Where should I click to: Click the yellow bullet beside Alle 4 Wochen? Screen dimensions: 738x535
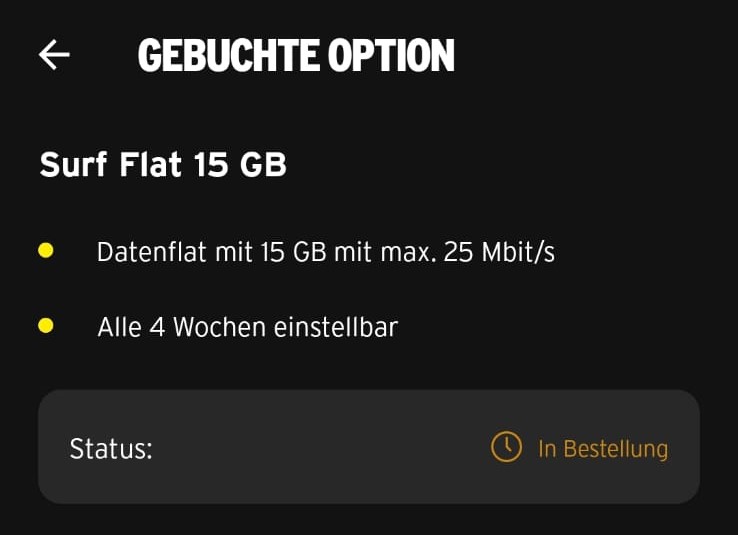[x=45, y=326]
